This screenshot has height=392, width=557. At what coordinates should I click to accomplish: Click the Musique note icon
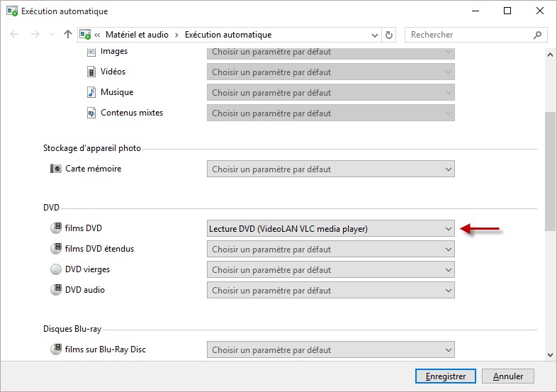pyautogui.click(x=91, y=92)
